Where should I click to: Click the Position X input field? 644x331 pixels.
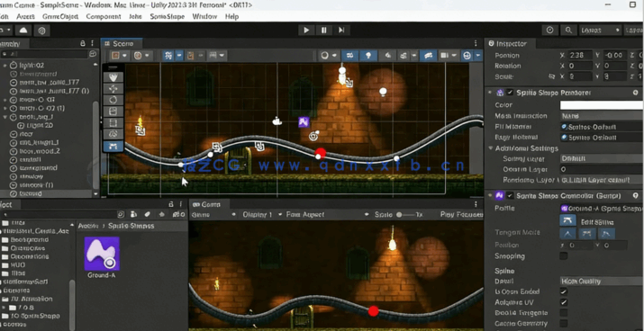pyautogui.click(x=579, y=55)
